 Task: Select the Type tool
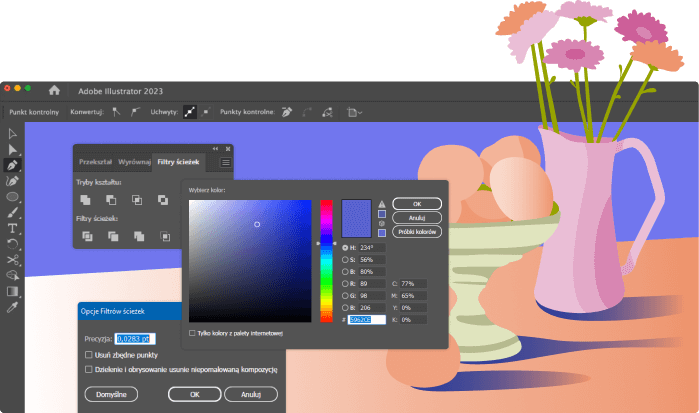(x=13, y=228)
